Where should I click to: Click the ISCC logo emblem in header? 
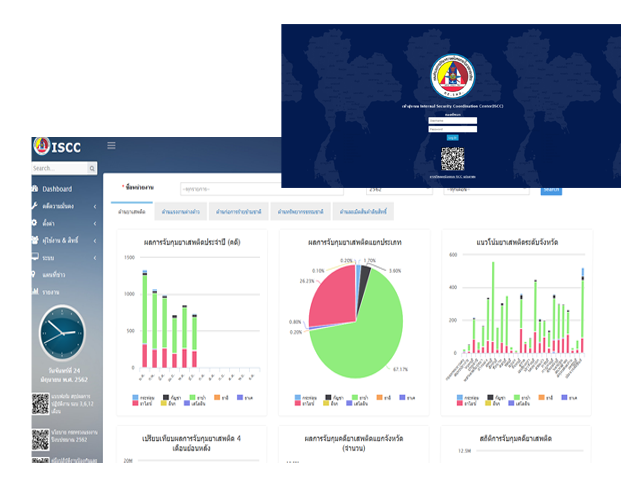click(41, 147)
